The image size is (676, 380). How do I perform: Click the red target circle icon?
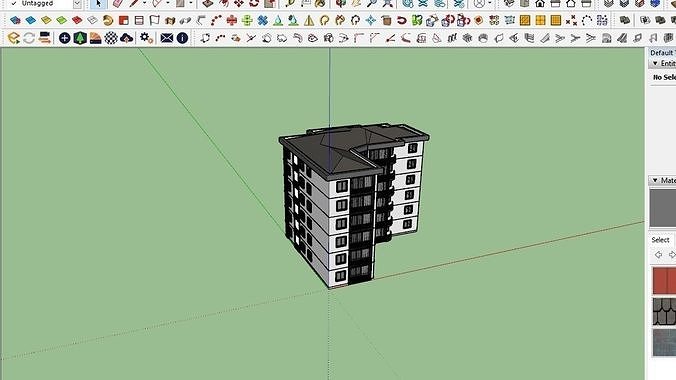tap(479, 20)
